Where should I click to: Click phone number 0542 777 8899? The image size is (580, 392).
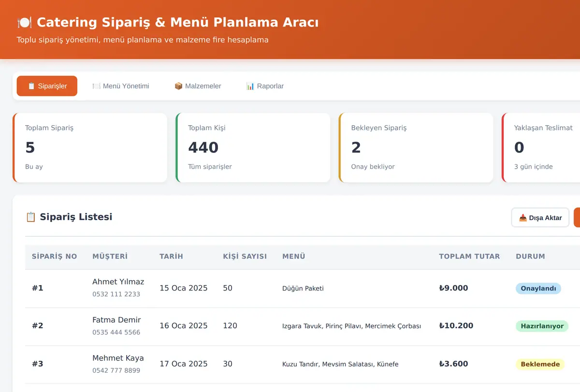(116, 371)
